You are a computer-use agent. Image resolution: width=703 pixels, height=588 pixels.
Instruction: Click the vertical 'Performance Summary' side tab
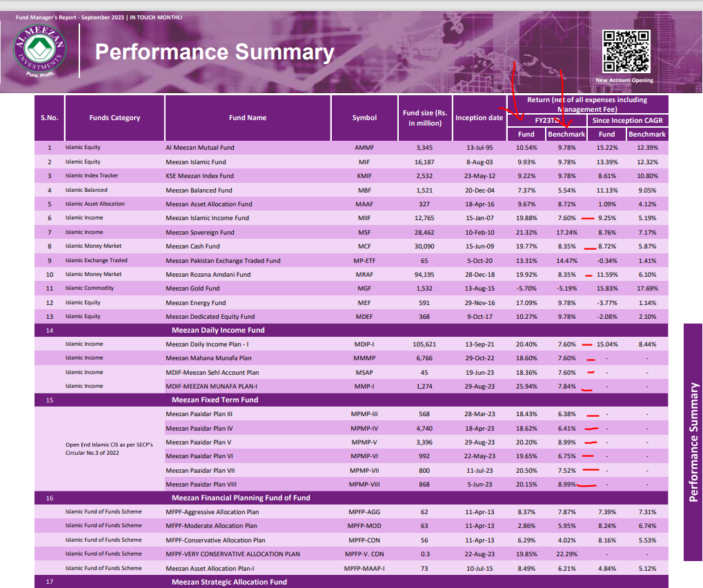pyautogui.click(x=693, y=442)
